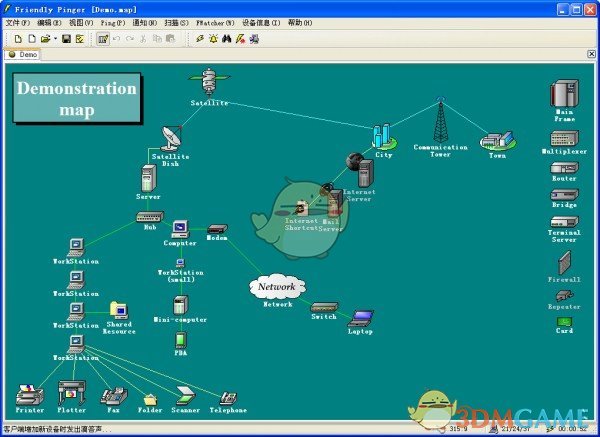Open the 扫描(S) menu
This screenshot has height=437, width=600.
[x=176, y=23]
